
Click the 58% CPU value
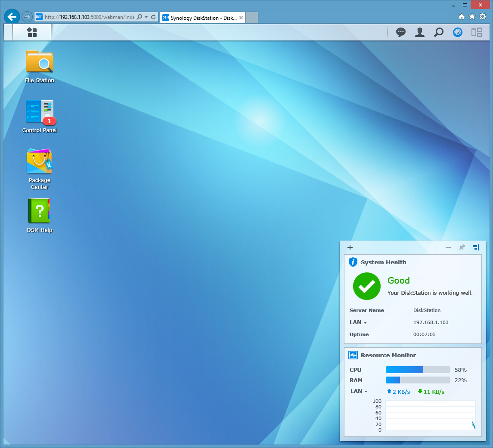(x=461, y=370)
